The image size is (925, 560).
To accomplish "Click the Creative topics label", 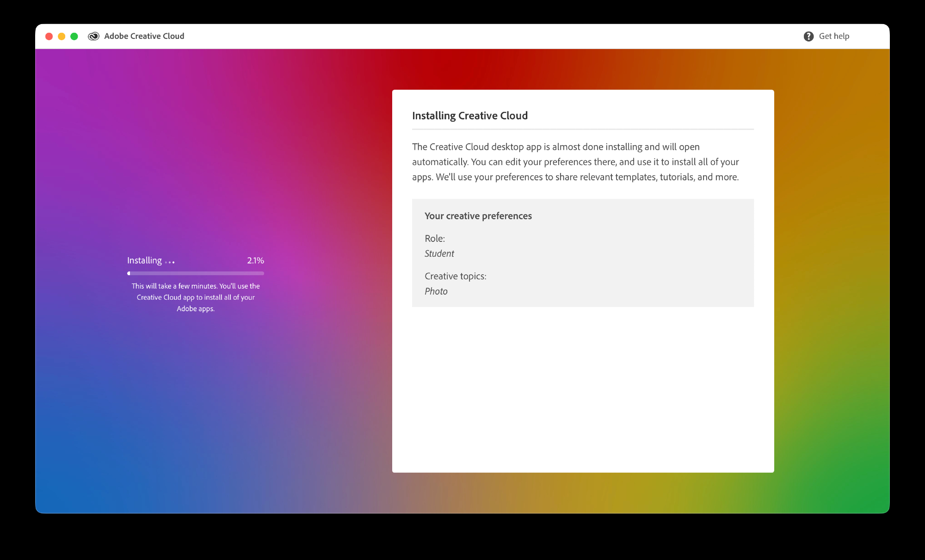I will tap(455, 276).
